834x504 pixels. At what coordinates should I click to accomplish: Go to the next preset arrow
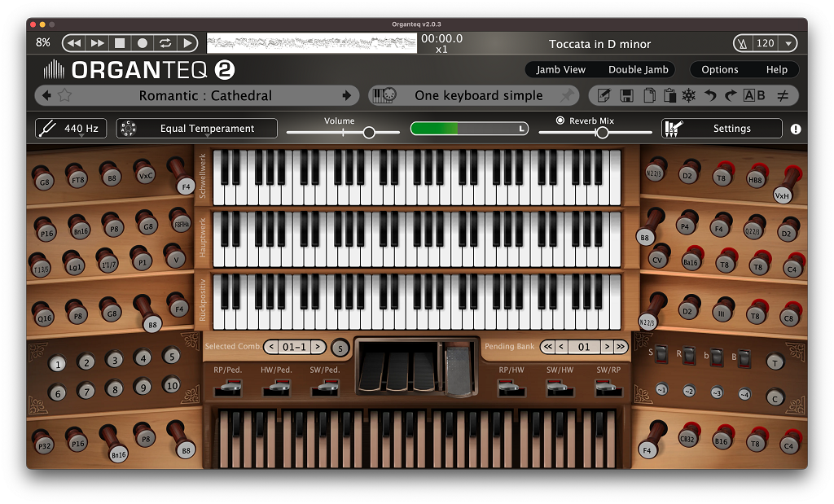(346, 96)
